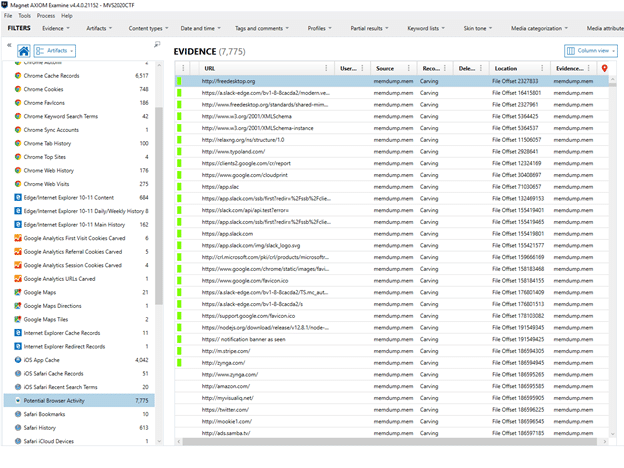
Task: Click Edge/Internet Explorer 10-11 Content icon
Action: click(18, 197)
